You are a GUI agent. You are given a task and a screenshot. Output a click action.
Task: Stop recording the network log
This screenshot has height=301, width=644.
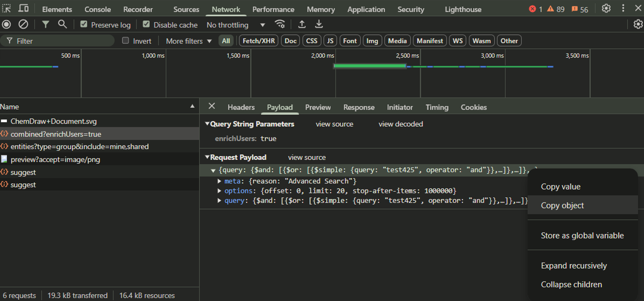click(x=7, y=24)
